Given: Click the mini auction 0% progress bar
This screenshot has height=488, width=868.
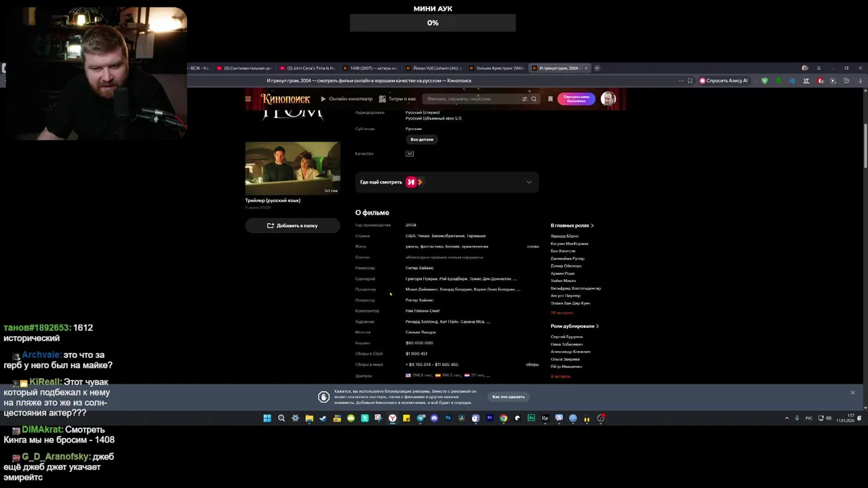Looking at the screenshot, I should pos(433,23).
